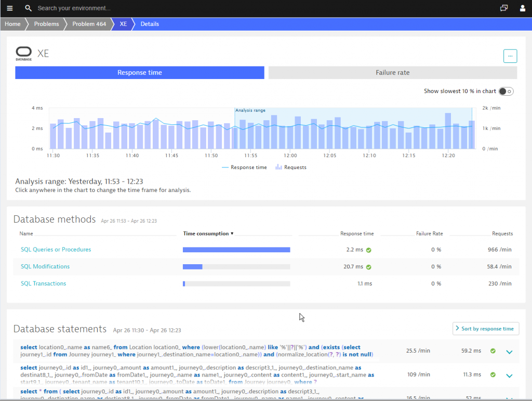Sort methods by Time consumption arrow
532x401 pixels.
pyautogui.click(x=232, y=234)
